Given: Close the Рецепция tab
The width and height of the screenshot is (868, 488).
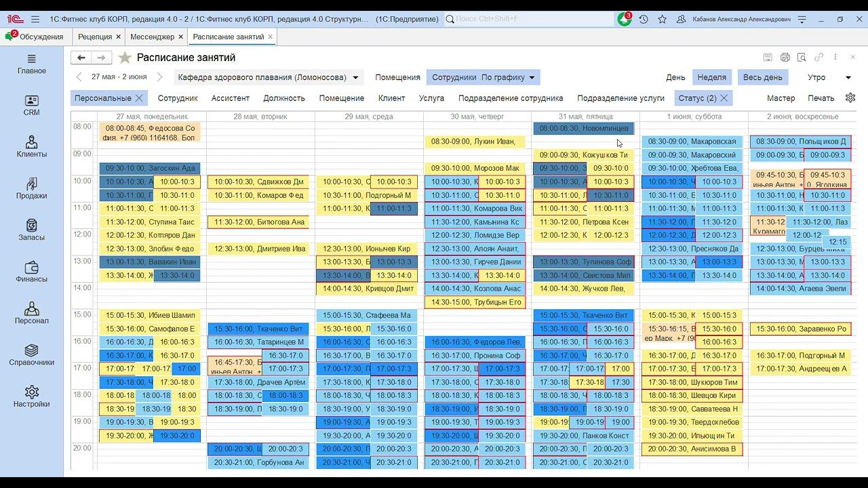Looking at the screenshot, I should click(x=119, y=37).
